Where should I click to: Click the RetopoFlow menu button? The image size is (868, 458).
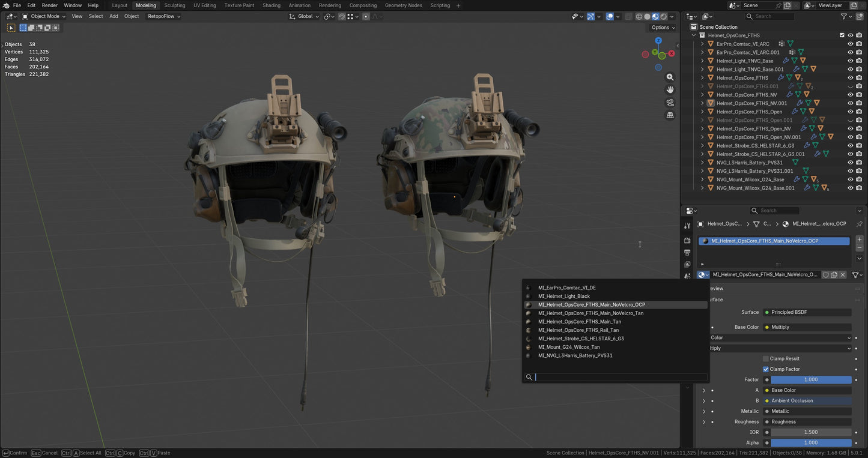tap(163, 16)
